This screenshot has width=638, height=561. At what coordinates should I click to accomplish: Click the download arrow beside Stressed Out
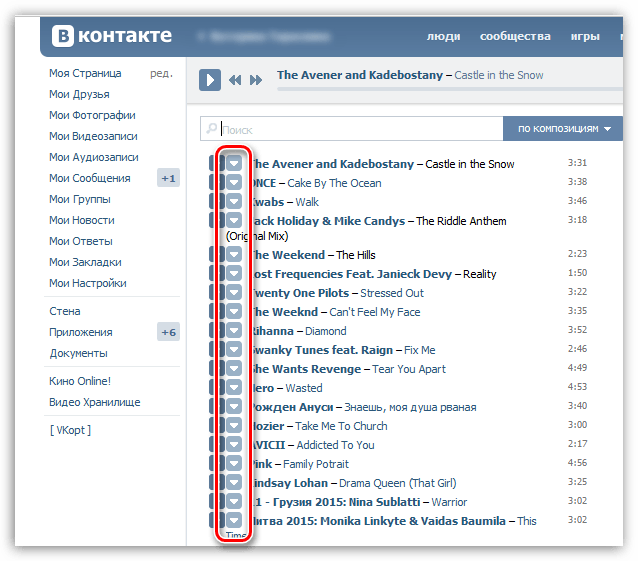234,293
